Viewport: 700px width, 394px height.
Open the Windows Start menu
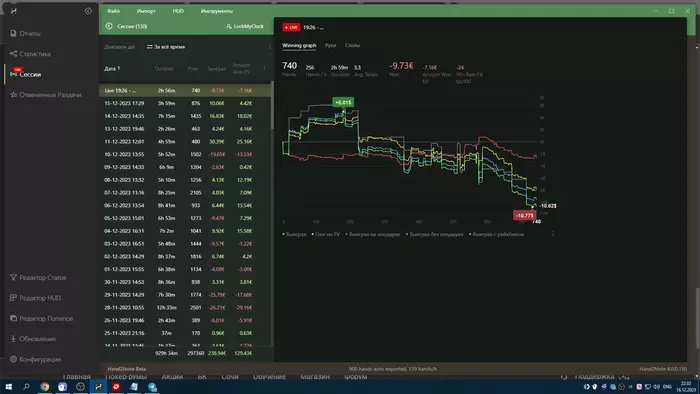[8, 387]
